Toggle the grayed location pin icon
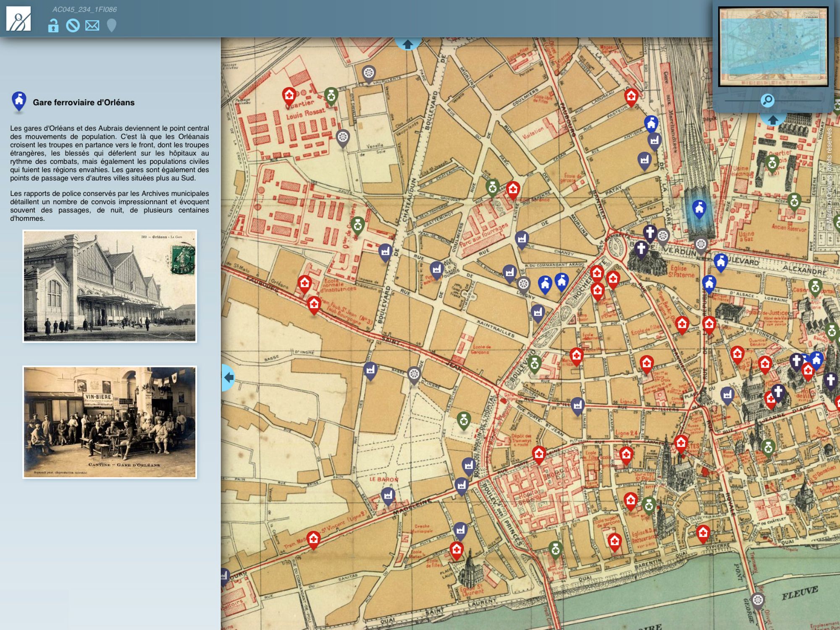840x630 pixels. point(111,26)
